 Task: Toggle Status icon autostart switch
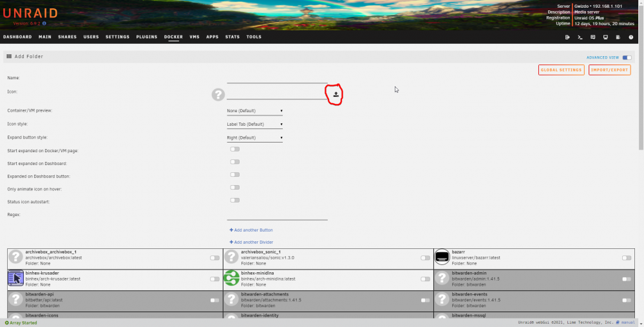pyautogui.click(x=235, y=201)
